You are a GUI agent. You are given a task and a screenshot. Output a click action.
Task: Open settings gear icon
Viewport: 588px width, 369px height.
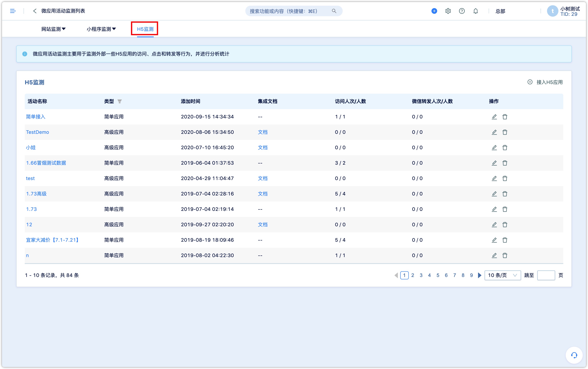point(448,11)
